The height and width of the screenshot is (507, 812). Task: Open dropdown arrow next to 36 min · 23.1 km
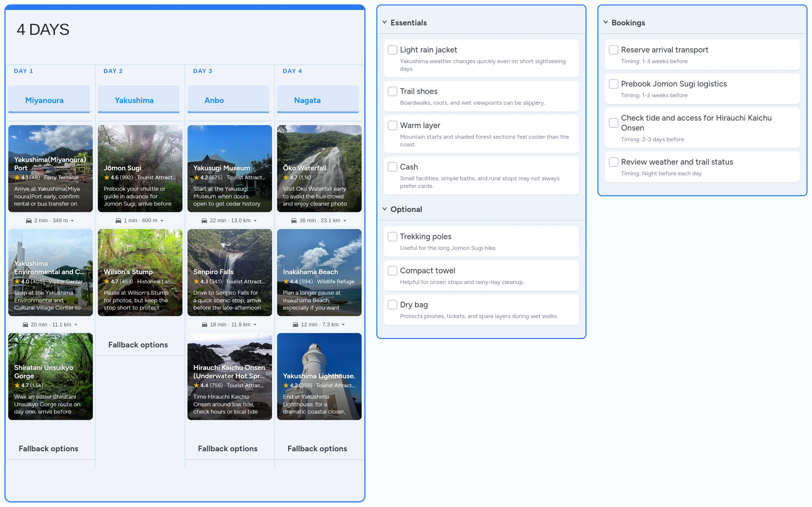tap(345, 221)
